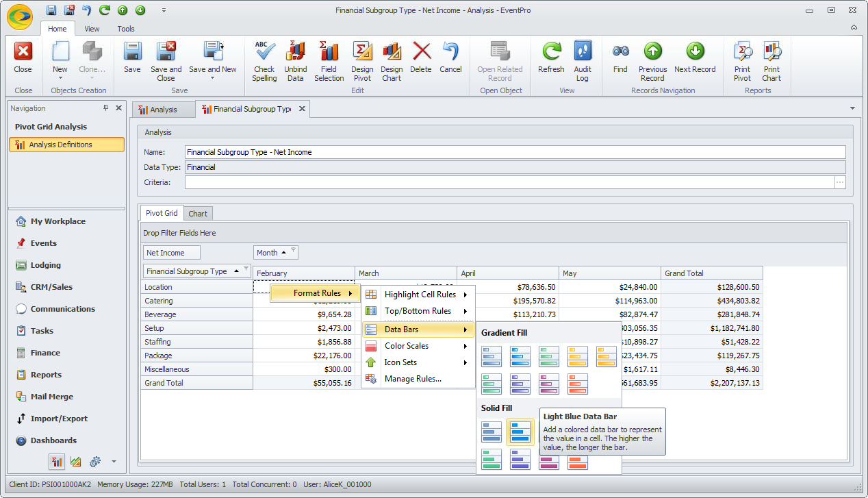This screenshot has width=868, height=498.
Task: Expand the Highlight Cell Rules submenu
Action: point(418,295)
